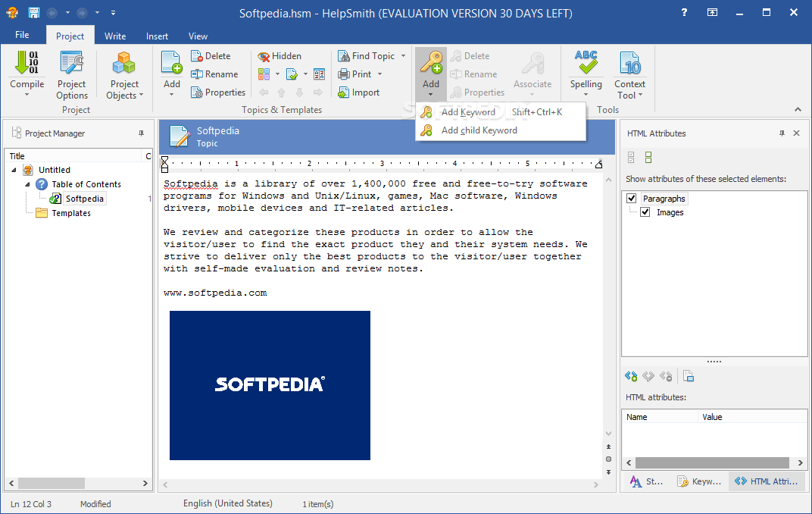Switch to the Keywords panel tab
Image resolution: width=812 pixels, height=514 pixels.
[699, 481]
